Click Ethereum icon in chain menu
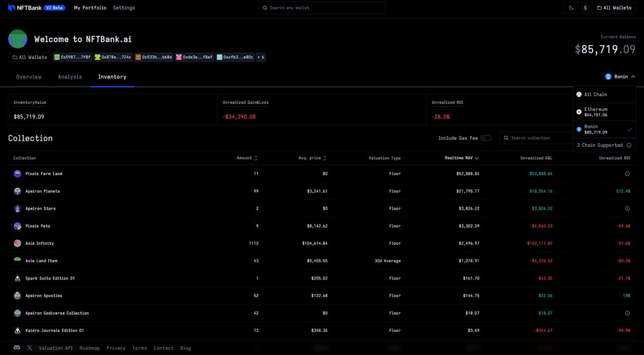The height and width of the screenshot is (355, 644). click(579, 112)
